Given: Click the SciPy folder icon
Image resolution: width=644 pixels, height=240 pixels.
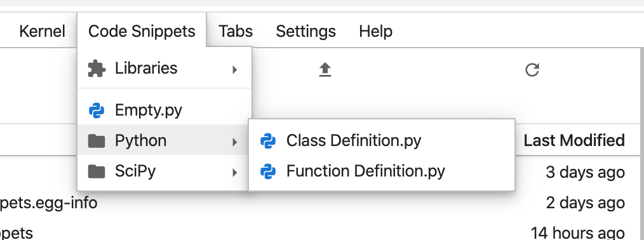Looking at the screenshot, I should (x=97, y=171).
